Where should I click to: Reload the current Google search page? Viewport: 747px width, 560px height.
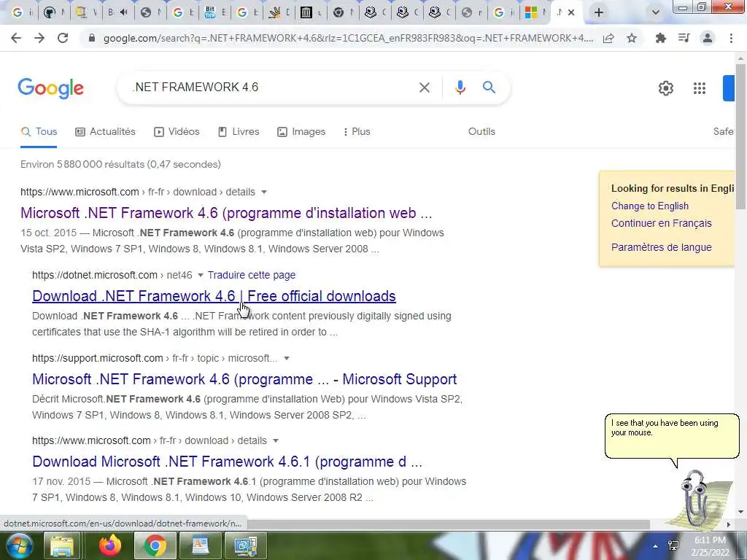coord(63,38)
